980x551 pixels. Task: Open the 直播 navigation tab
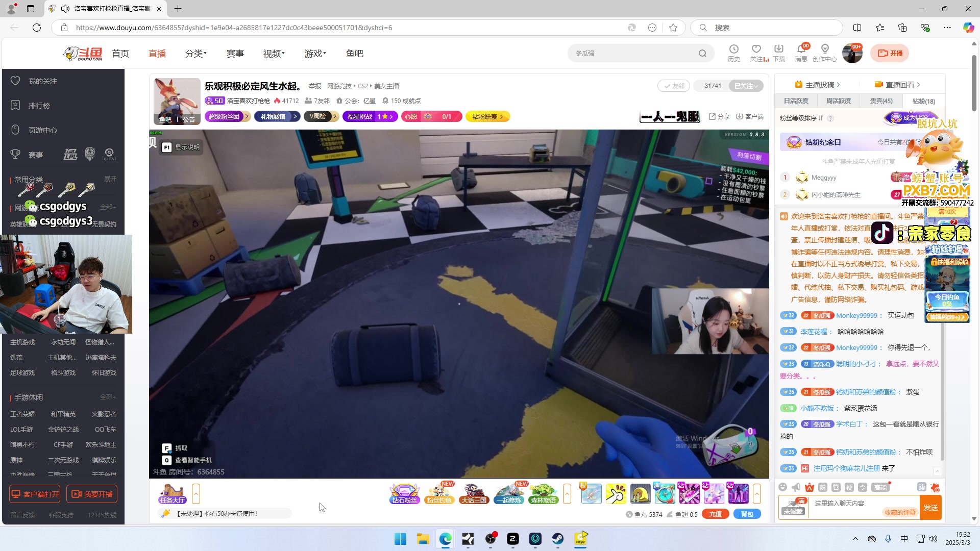(x=157, y=54)
